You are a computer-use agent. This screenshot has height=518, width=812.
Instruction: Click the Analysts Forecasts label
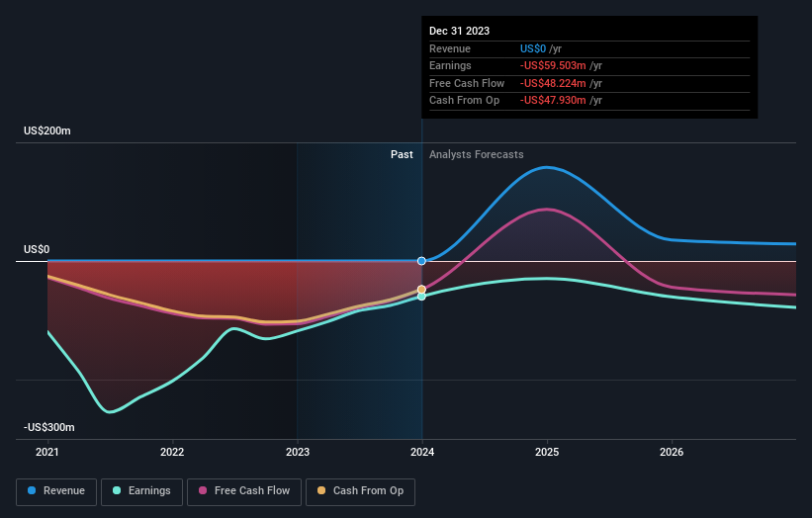(477, 154)
